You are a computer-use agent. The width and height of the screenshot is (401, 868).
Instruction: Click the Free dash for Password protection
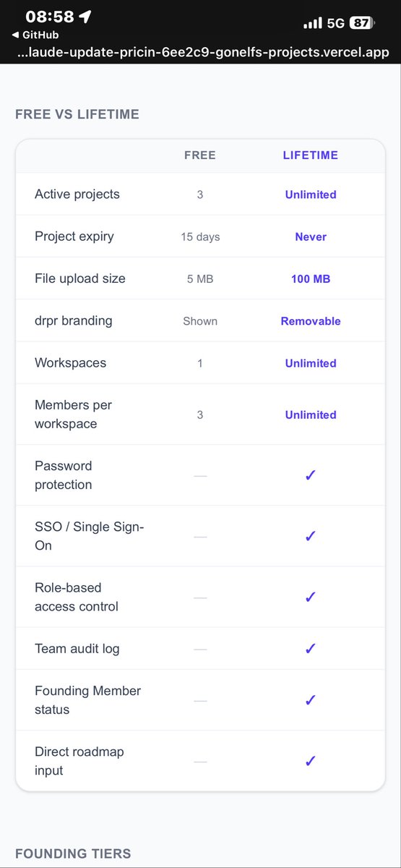pyautogui.click(x=200, y=475)
